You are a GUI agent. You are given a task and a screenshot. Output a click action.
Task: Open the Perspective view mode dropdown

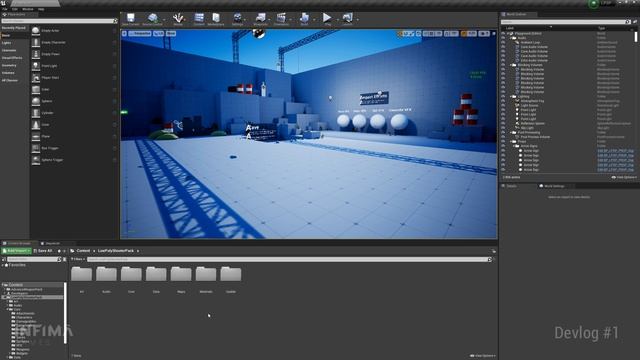(140, 33)
